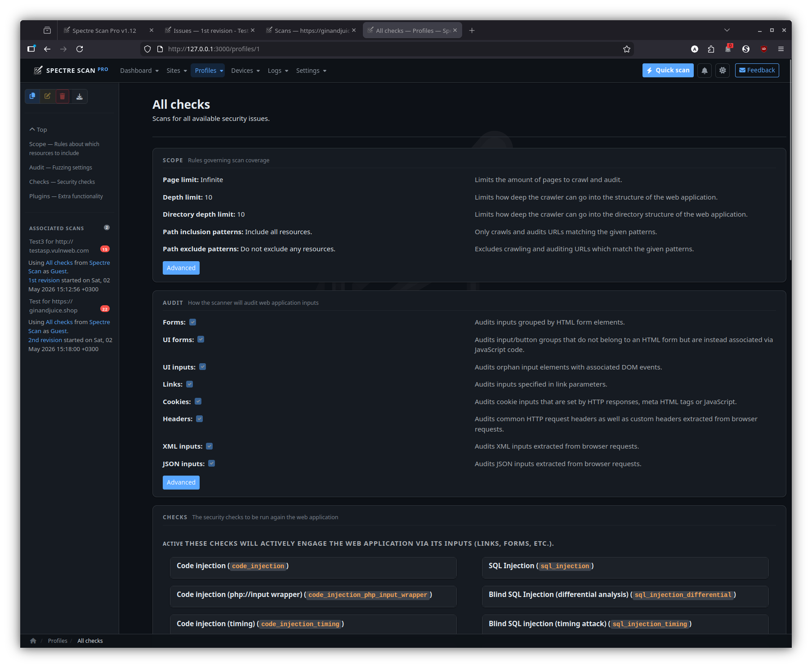The height and width of the screenshot is (668, 812).
Task: Open the Settings dropdown menu
Action: [x=311, y=71]
